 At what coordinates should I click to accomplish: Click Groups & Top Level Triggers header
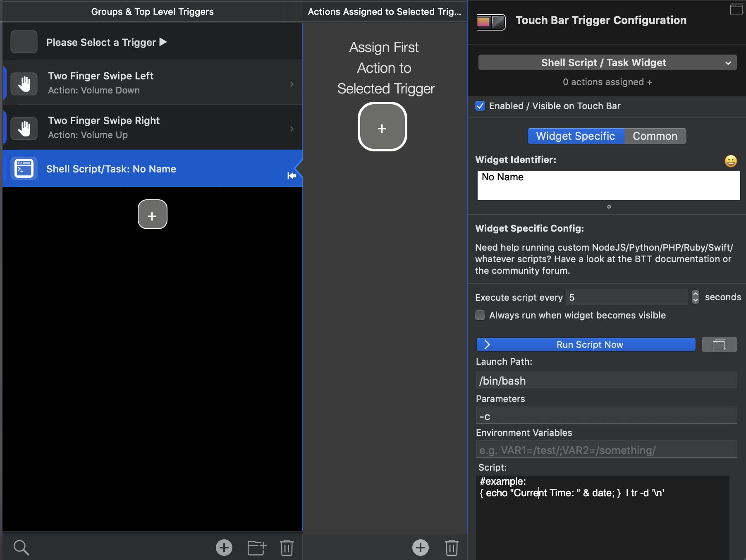click(x=152, y=12)
